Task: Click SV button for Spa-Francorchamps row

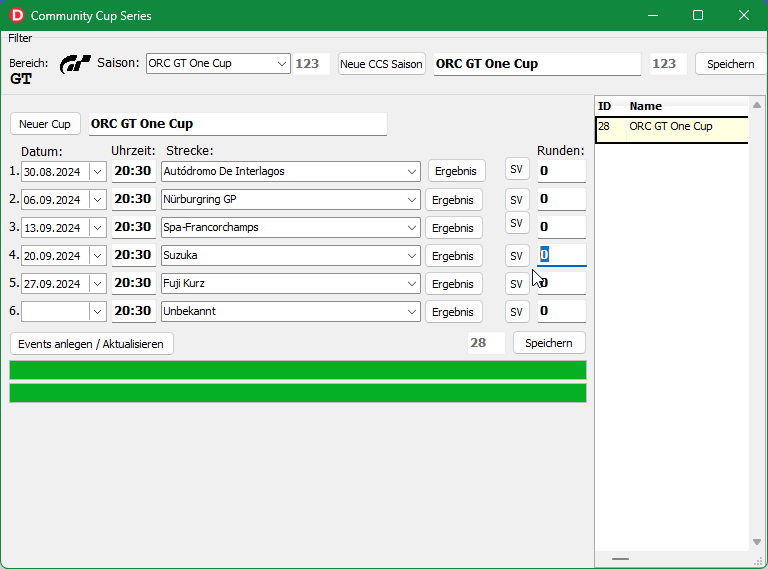Action: pyautogui.click(x=516, y=223)
